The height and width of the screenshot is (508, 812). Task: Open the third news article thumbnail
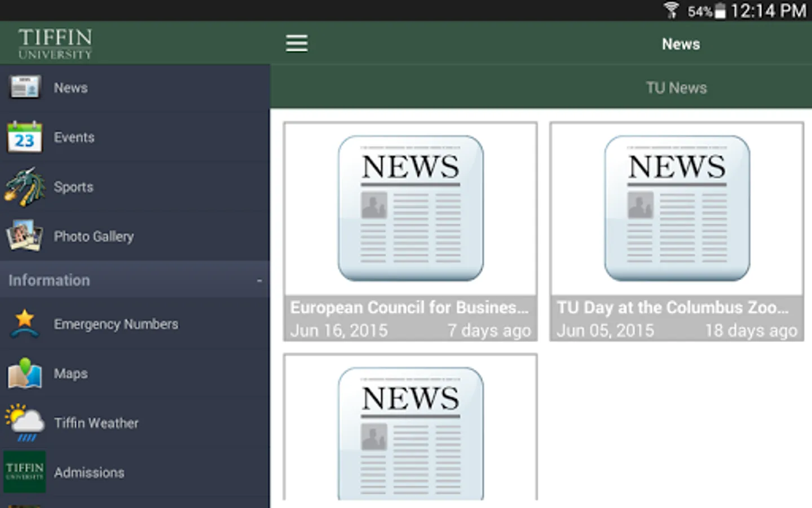point(411,432)
